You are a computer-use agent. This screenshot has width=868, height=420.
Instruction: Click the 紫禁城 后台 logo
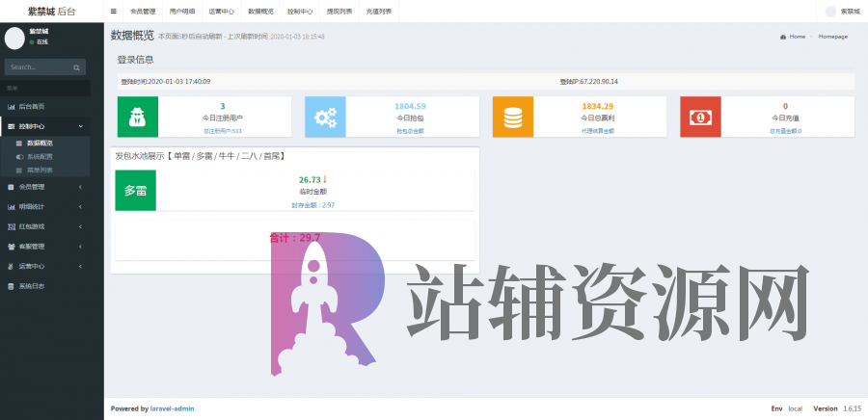click(51, 11)
